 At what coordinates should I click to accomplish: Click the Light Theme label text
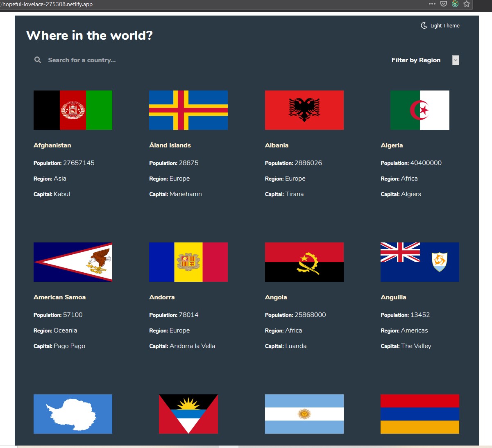[x=445, y=25]
